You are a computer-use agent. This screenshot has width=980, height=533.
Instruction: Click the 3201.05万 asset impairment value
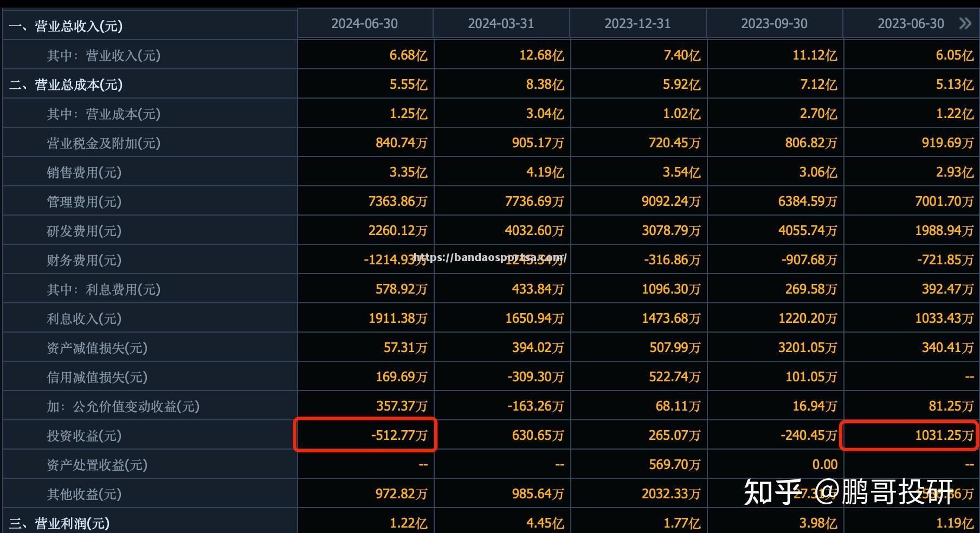(808, 348)
